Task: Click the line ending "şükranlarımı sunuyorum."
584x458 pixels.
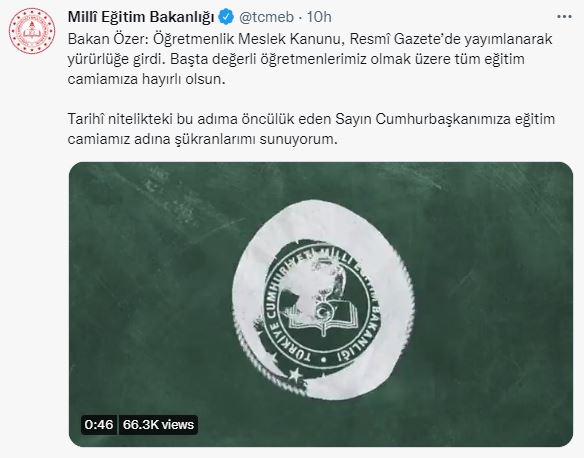Action: (203, 139)
